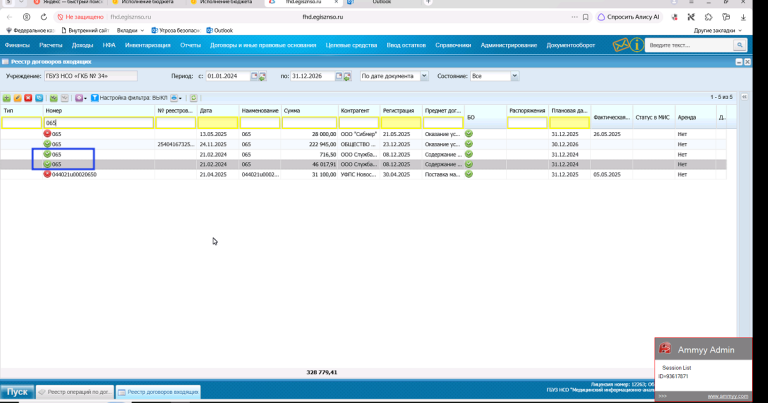This screenshot has width=768, height=403.
Task: Toggle the filter setting: ВЫКЛ
Action: pos(133,98)
